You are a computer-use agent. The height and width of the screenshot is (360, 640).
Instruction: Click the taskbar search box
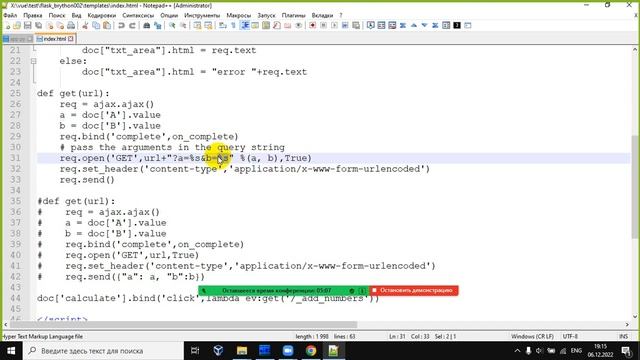[x=103, y=351]
